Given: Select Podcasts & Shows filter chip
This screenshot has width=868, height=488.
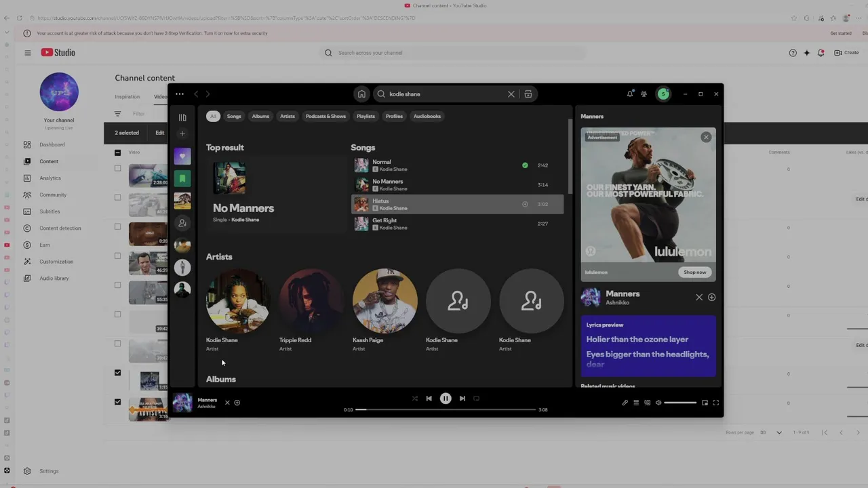Looking at the screenshot, I should click(x=325, y=116).
